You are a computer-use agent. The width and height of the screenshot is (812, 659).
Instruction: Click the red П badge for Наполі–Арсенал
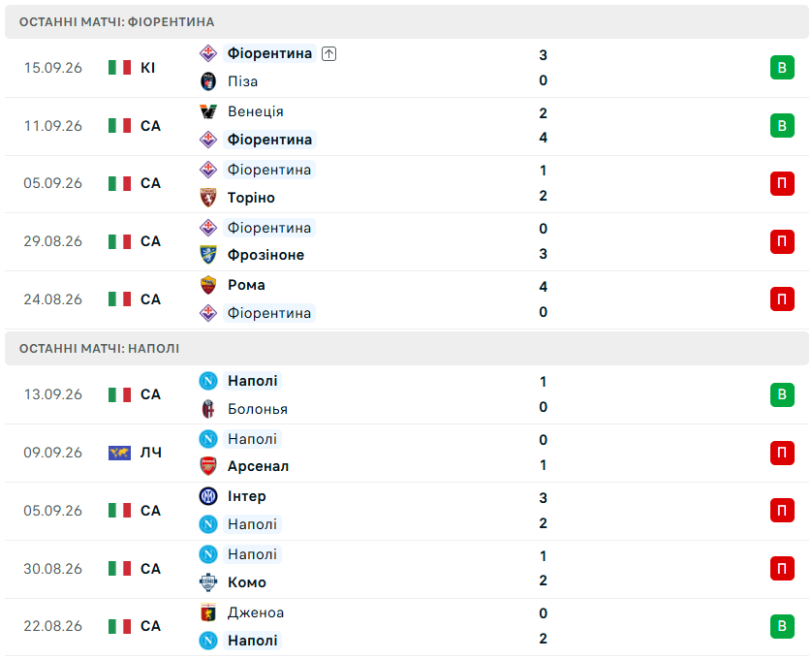[x=782, y=453]
